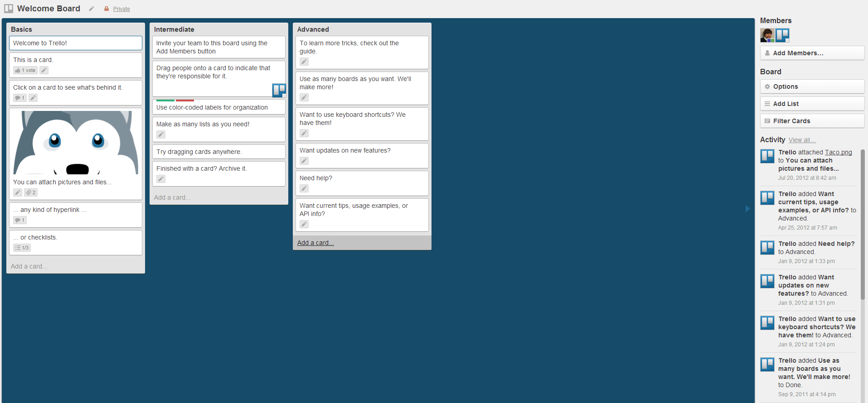Click the Trello avatar under Members
Viewport: 868px width, 403px height.
tap(782, 35)
